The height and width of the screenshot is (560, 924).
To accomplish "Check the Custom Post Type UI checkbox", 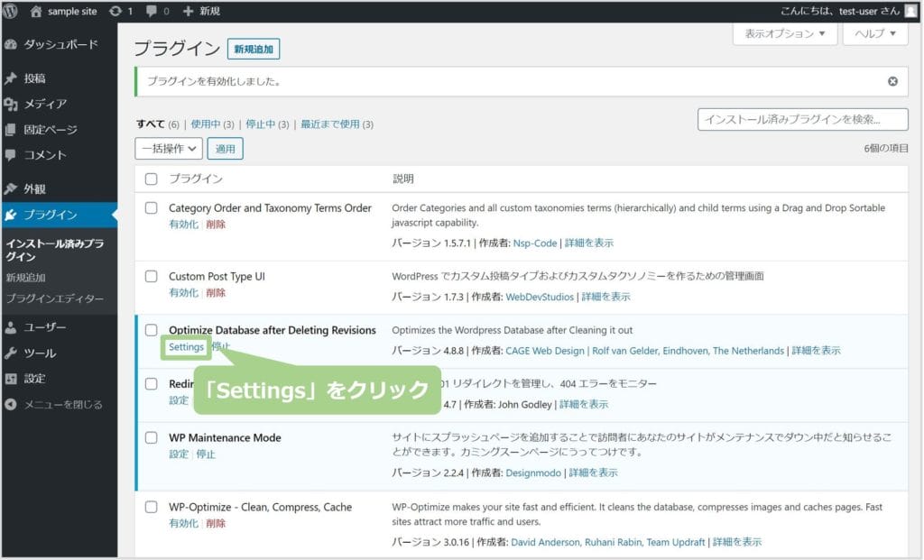I will [152, 276].
